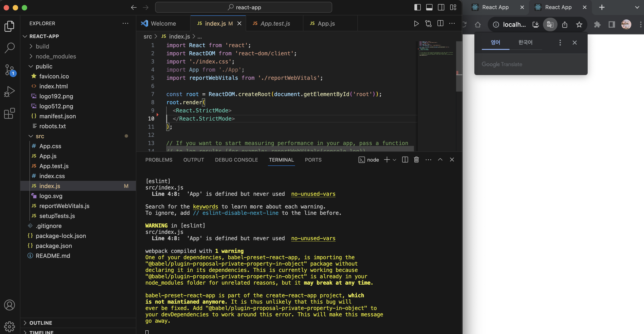Collapse the public folder
The width and height of the screenshot is (644, 334).
[44, 66]
